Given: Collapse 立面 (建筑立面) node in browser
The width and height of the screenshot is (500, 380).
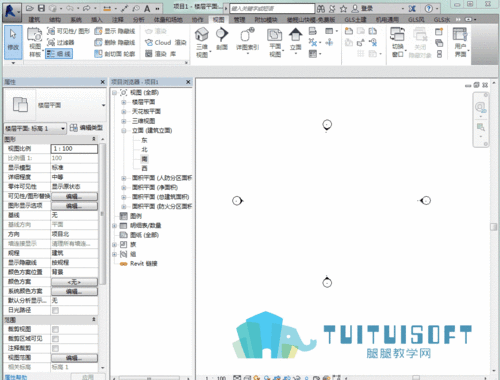Looking at the screenshot, I should coord(124,130).
